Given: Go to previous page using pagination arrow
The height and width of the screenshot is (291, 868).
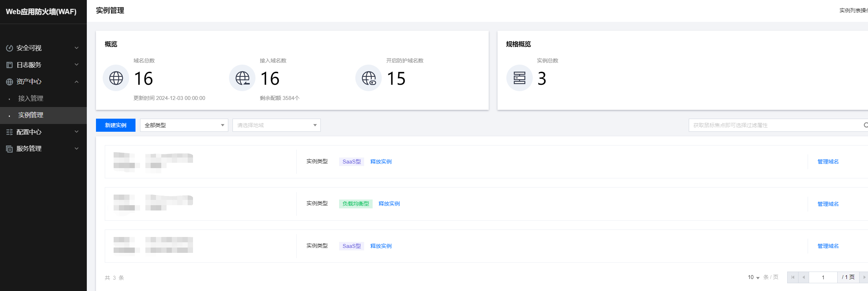Looking at the screenshot, I should point(803,277).
